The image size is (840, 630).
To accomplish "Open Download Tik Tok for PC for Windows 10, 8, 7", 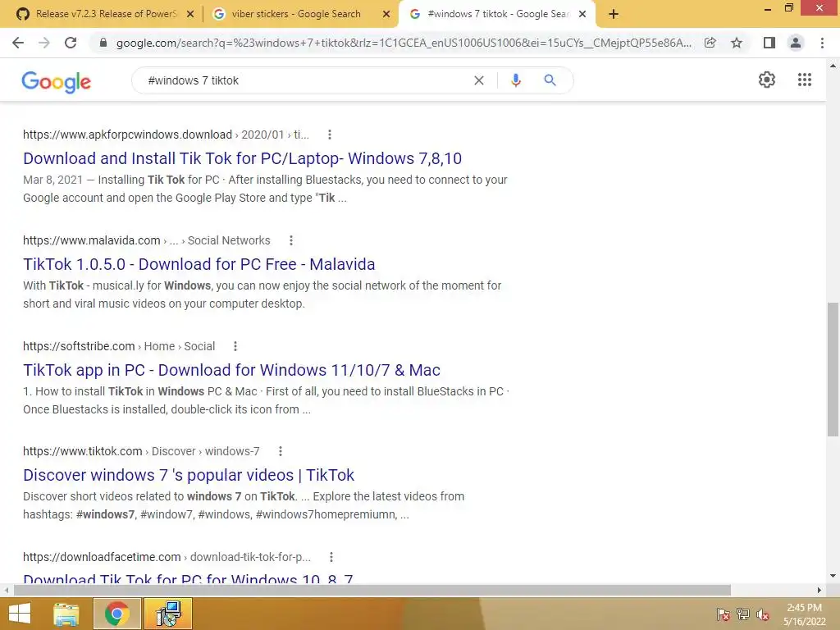I will coord(188,578).
